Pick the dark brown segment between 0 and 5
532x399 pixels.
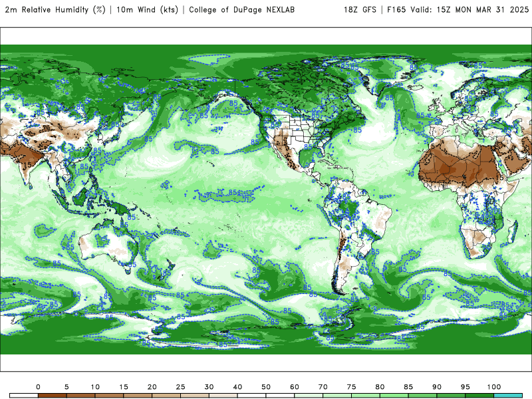click(x=53, y=396)
